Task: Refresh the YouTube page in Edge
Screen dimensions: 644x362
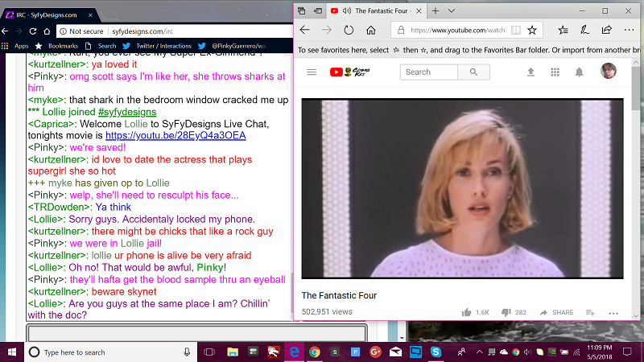Action: (x=349, y=30)
